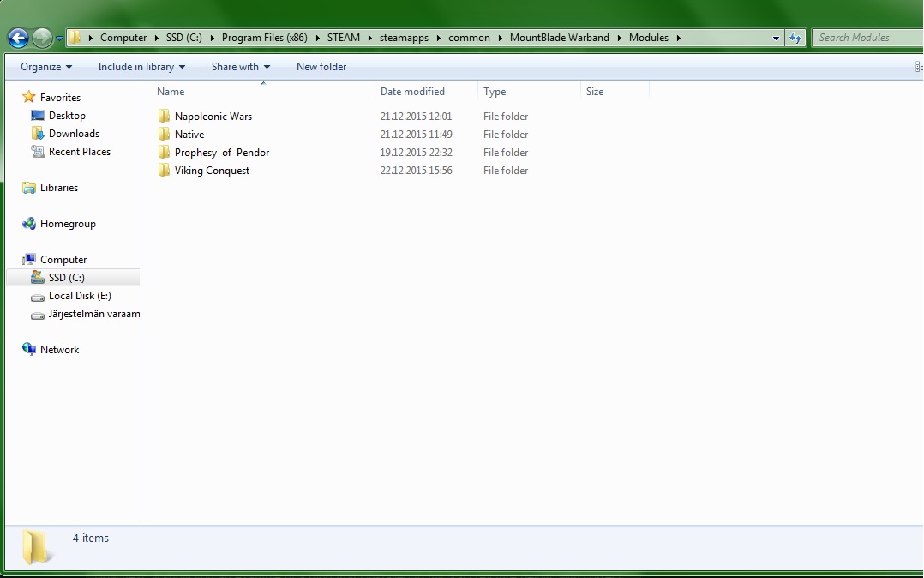Open Homegroup in the navigation pane
This screenshot has width=924, height=578.
(68, 224)
